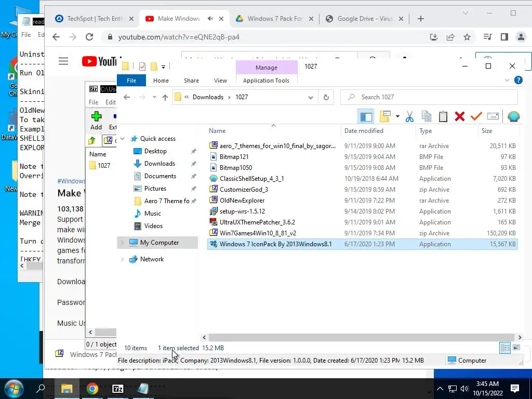532x399 pixels.
Task: Switch to details view layout icon
Action: 505,348
